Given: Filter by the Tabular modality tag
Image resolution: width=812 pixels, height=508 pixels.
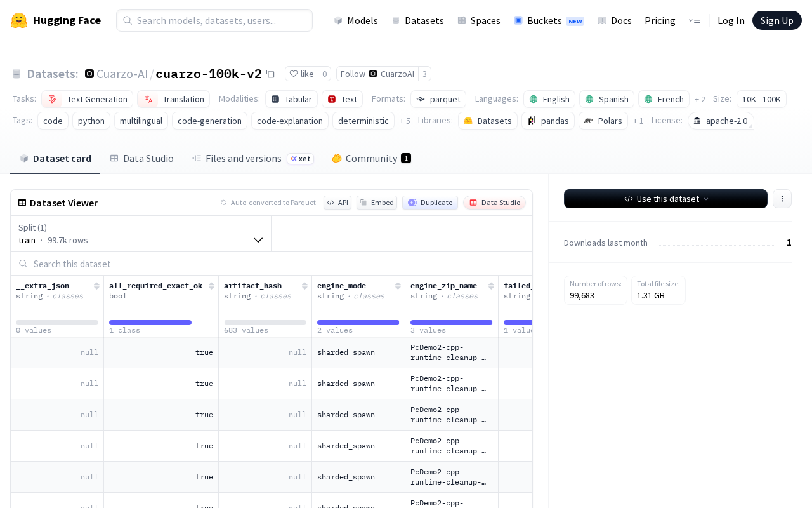Looking at the screenshot, I should [x=292, y=99].
